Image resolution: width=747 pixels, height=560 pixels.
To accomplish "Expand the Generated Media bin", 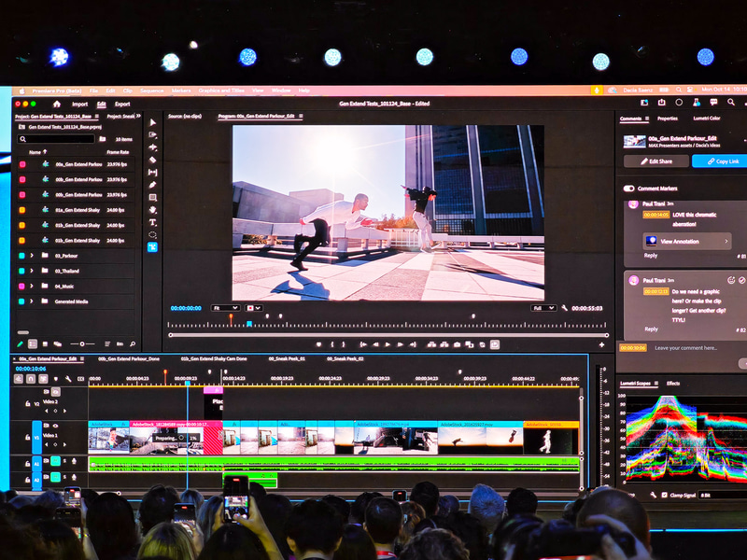I will (x=32, y=301).
